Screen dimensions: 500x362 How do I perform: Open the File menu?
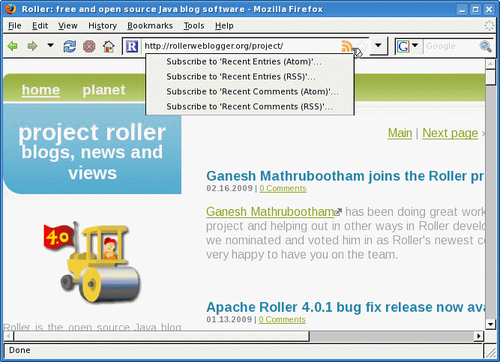[x=15, y=26]
